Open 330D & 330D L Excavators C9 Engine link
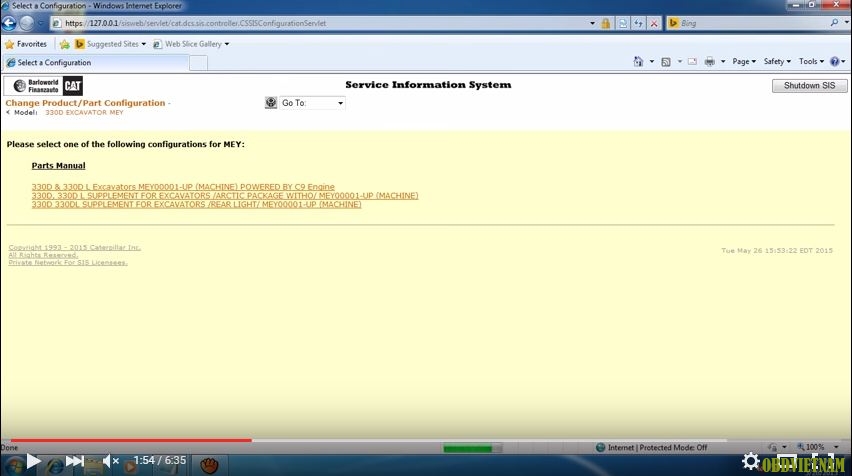Screen dimensions: 852x476 pos(183,187)
